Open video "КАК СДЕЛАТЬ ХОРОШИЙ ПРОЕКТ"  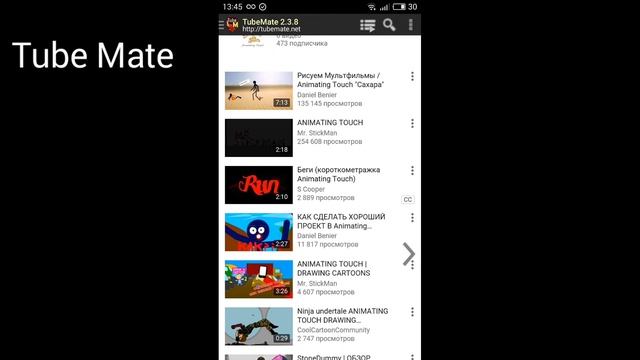[341, 221]
